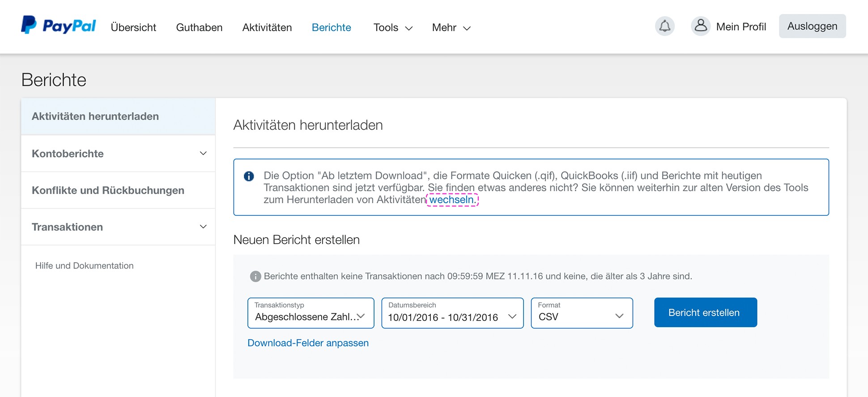This screenshot has width=868, height=397.
Task: Open the Datumsbereich date range dropdown
Action: pos(452,313)
